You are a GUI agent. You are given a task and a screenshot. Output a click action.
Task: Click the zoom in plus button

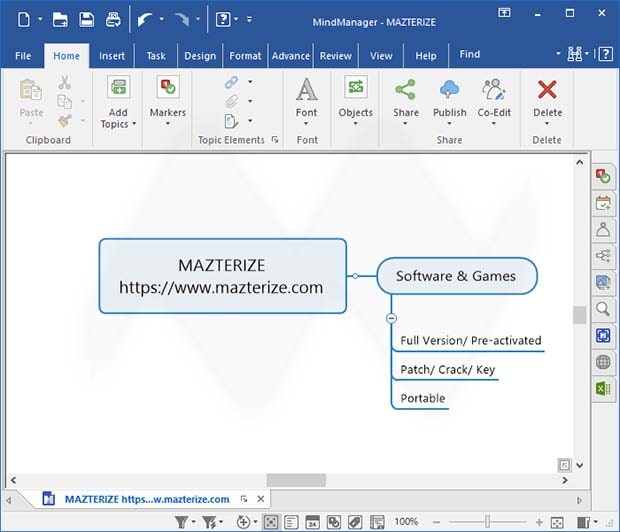click(x=539, y=523)
